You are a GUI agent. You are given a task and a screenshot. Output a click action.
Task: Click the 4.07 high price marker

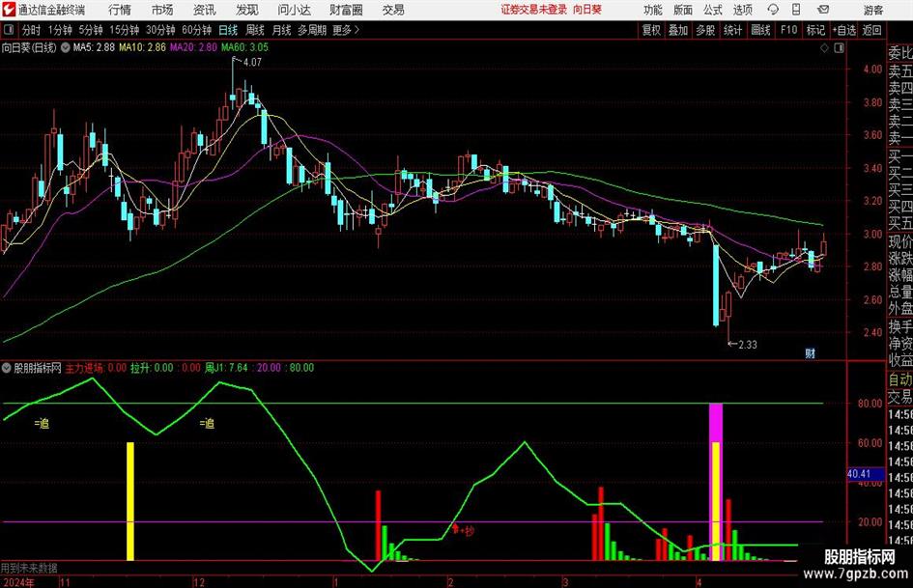click(252, 63)
